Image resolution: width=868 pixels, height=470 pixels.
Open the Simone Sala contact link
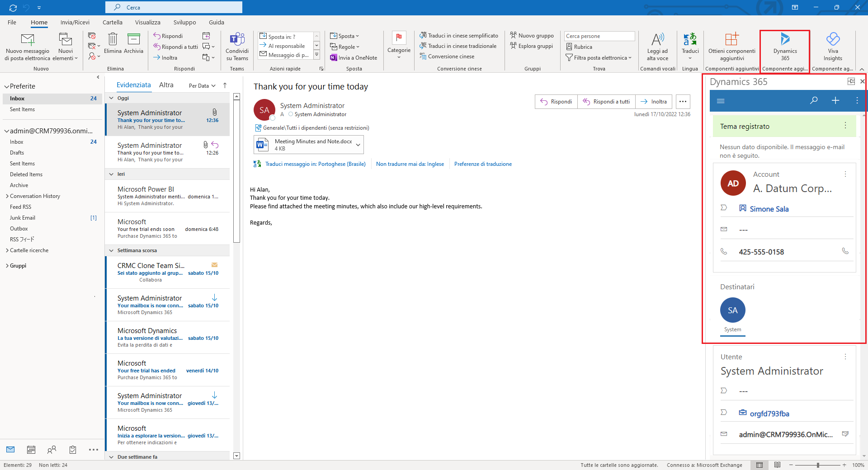click(x=769, y=209)
